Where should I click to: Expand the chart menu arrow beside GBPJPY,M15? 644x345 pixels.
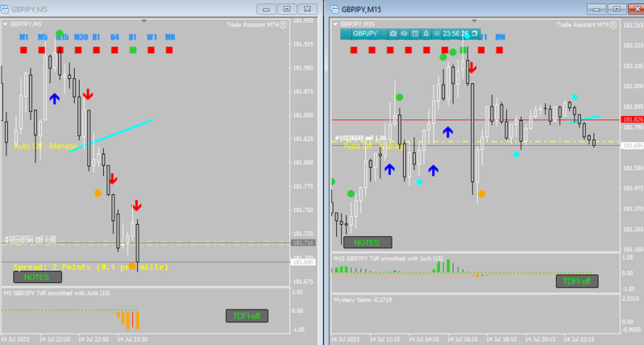coord(335,24)
